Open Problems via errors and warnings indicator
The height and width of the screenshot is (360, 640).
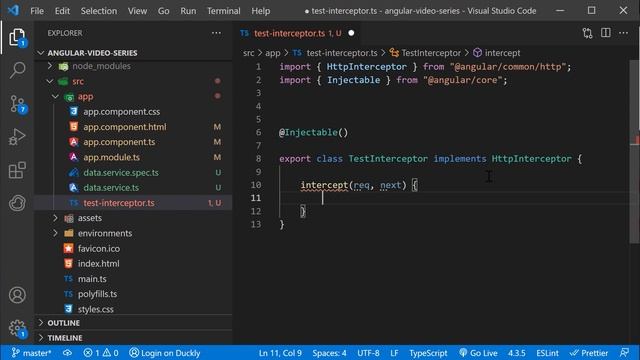pos(101,353)
